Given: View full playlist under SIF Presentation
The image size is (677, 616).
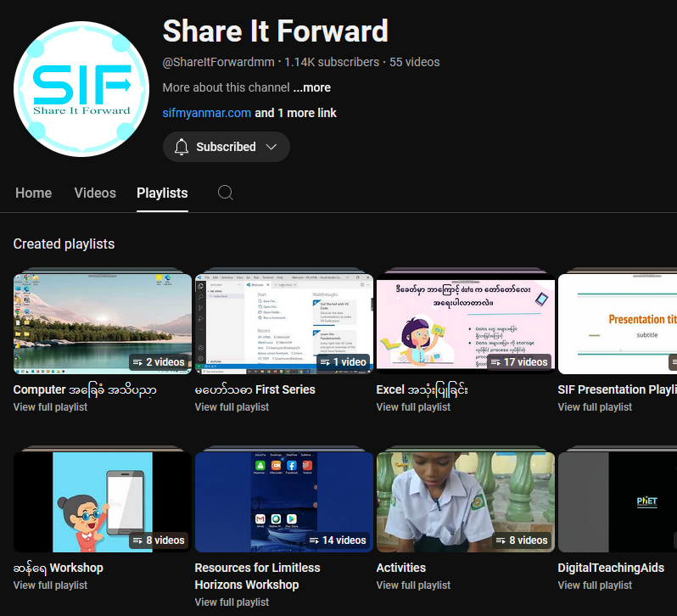Looking at the screenshot, I should [595, 407].
